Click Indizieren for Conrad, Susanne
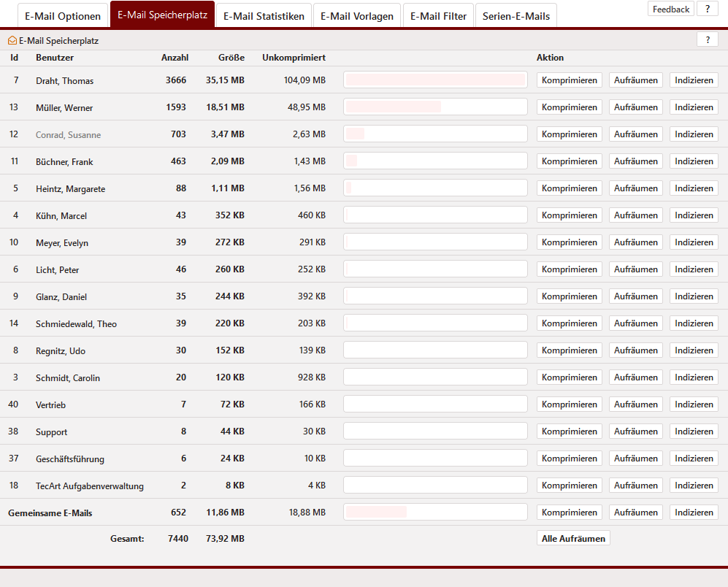 (694, 134)
